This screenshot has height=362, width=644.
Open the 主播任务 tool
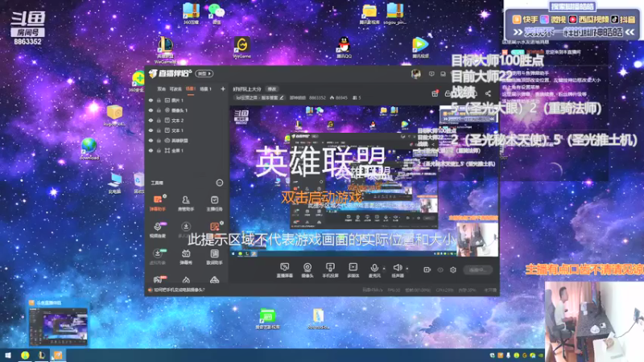pos(214,203)
